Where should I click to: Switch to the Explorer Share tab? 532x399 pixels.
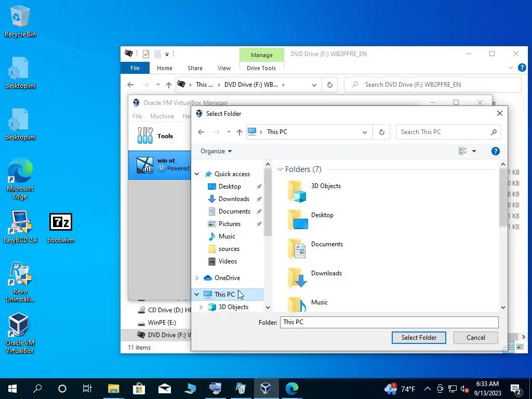[x=195, y=68]
